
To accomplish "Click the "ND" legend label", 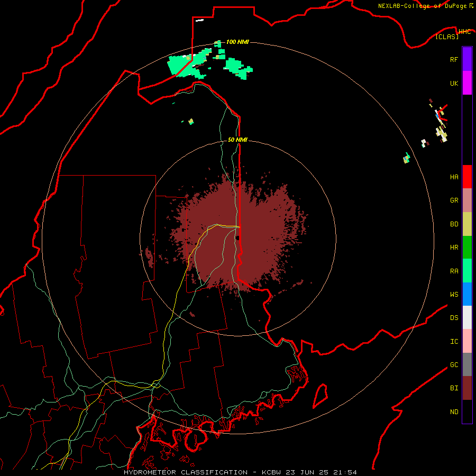I will coord(454,412).
